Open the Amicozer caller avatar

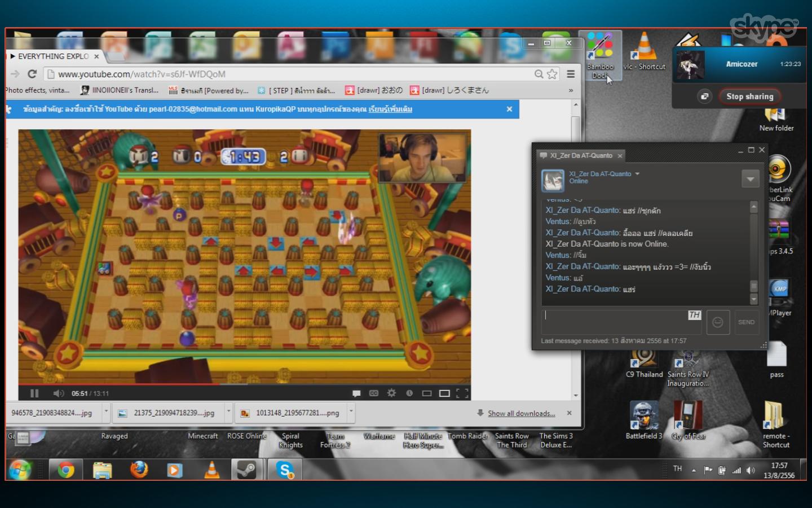click(691, 64)
